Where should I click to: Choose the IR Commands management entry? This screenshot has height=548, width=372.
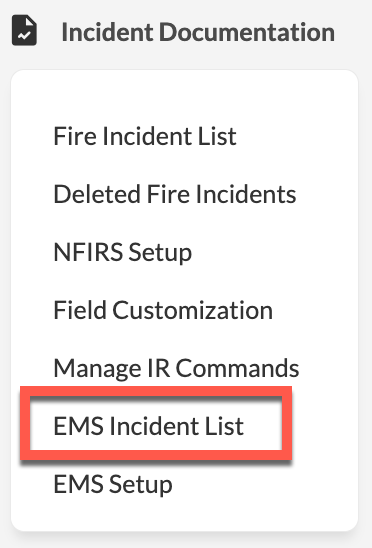177,368
